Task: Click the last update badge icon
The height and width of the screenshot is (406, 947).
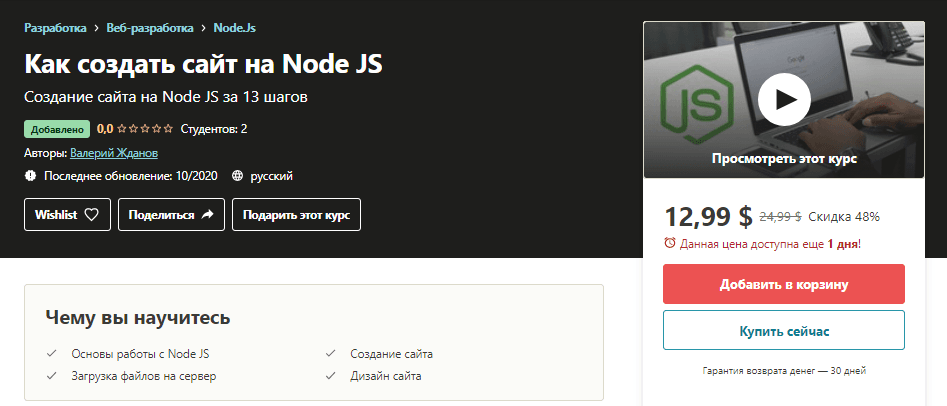Action: click(30, 176)
